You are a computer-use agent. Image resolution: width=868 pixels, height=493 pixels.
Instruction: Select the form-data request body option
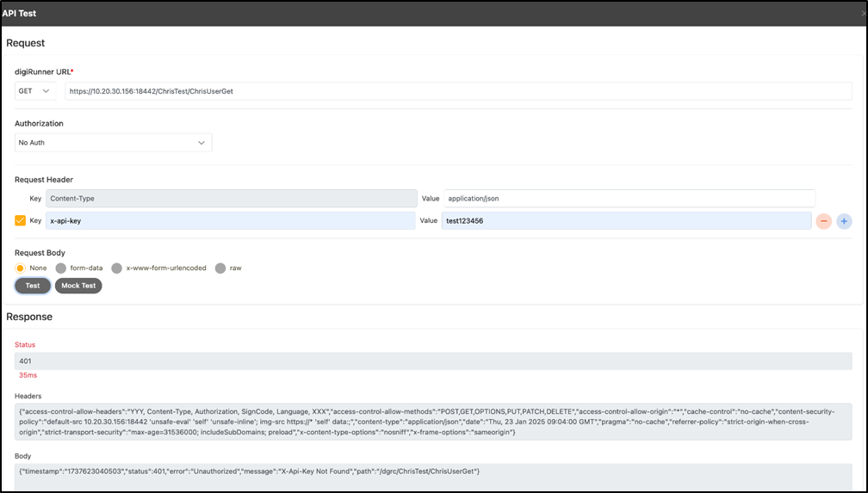(61, 268)
